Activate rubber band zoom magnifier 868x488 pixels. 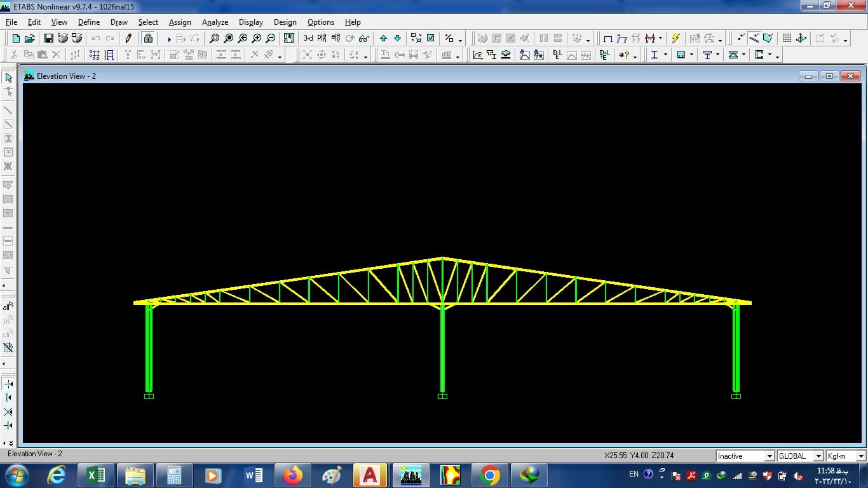[215, 38]
